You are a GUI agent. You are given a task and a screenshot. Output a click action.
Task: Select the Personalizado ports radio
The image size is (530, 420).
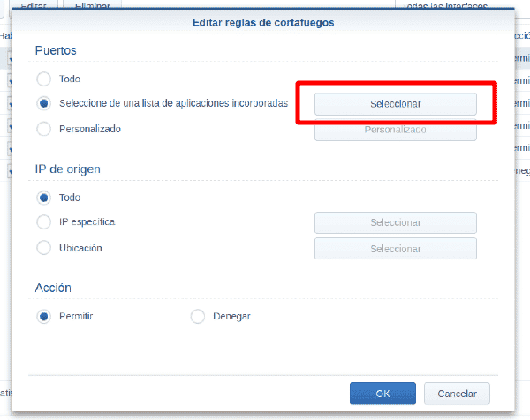(x=44, y=129)
